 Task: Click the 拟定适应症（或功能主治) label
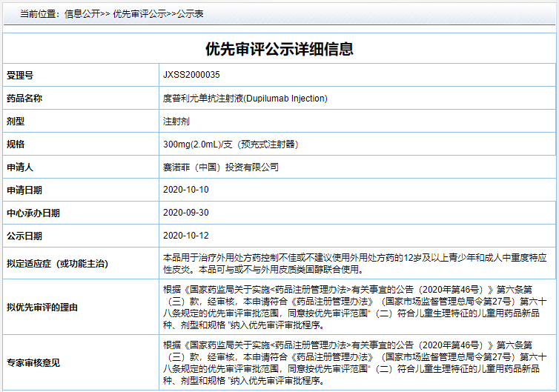57,264
